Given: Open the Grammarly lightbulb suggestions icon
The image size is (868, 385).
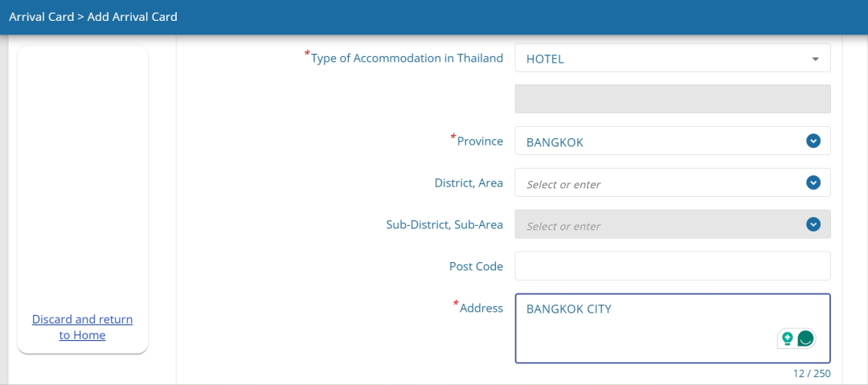Looking at the screenshot, I should [787, 338].
